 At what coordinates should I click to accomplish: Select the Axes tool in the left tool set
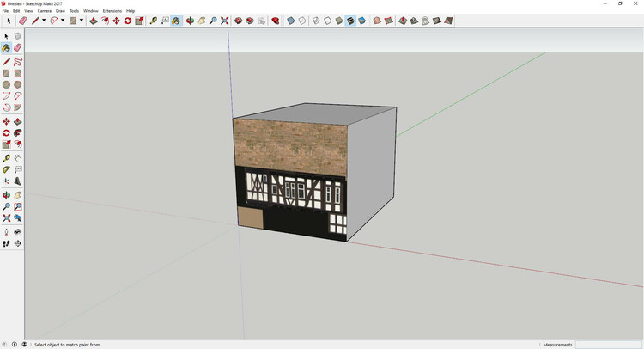coord(6,181)
